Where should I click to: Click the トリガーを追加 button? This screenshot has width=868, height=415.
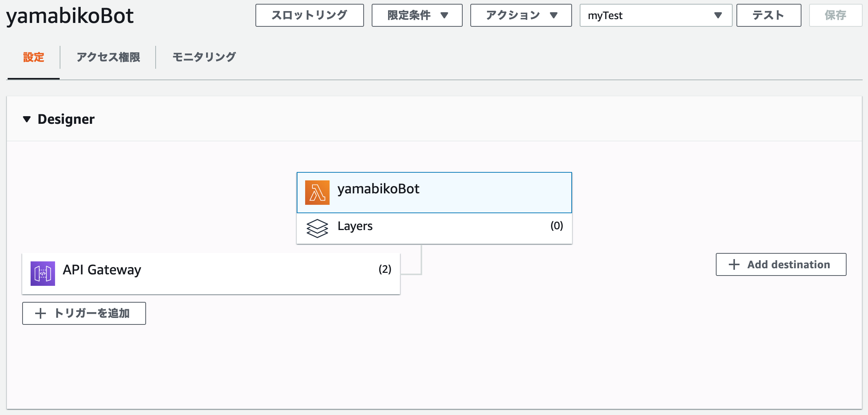(84, 313)
